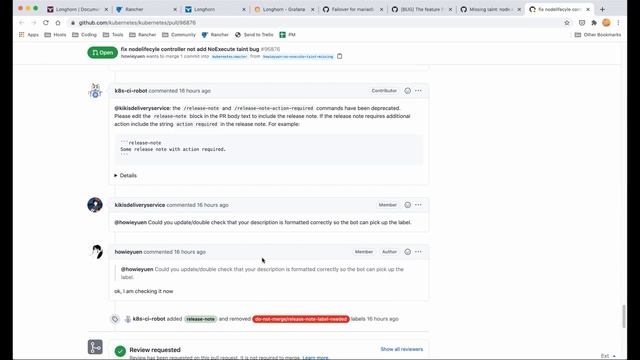Open kikisdeliveryservice avatar profile
Viewport: 640px width, 360px height.
click(95, 205)
